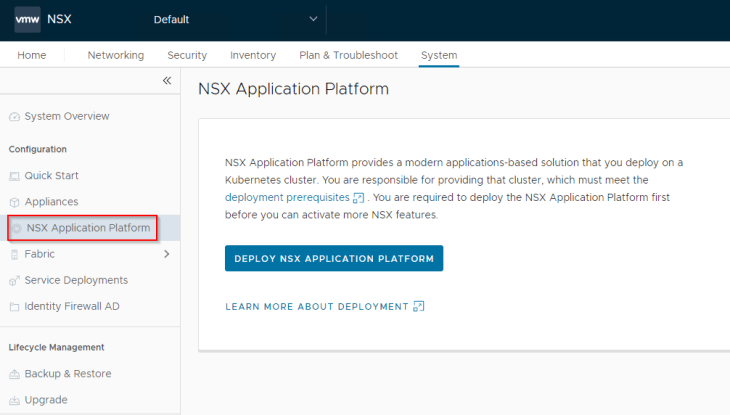Screen dimensions: 730x415
Task: Open the Security tab
Action: click(x=187, y=55)
